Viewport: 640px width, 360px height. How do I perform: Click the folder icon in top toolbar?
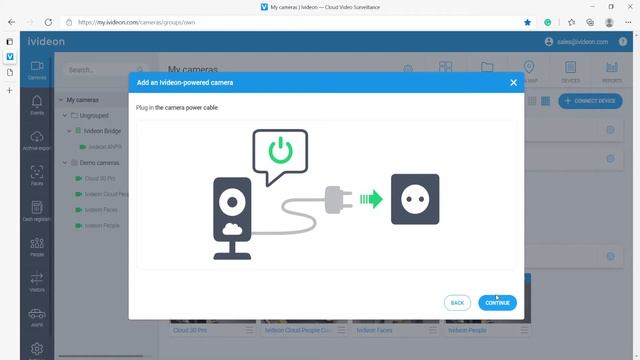[487, 67]
